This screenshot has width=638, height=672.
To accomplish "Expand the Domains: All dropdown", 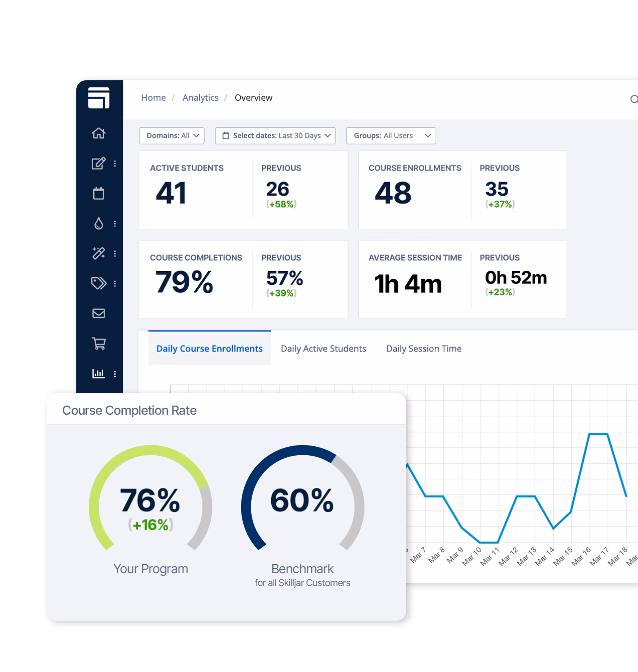I will 172,136.
